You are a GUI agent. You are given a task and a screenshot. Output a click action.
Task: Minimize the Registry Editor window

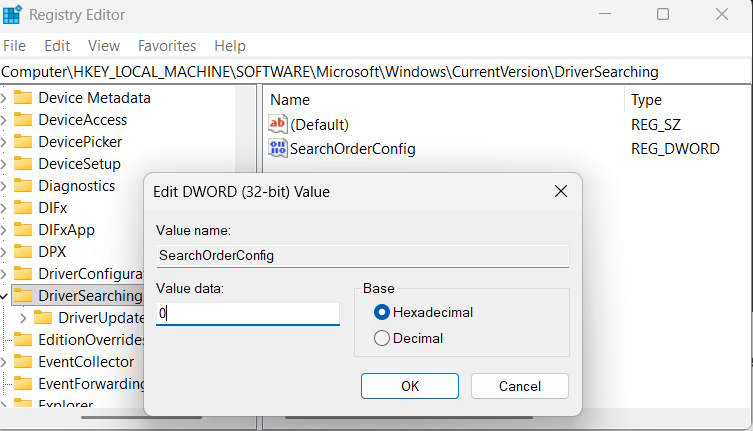[x=605, y=14]
